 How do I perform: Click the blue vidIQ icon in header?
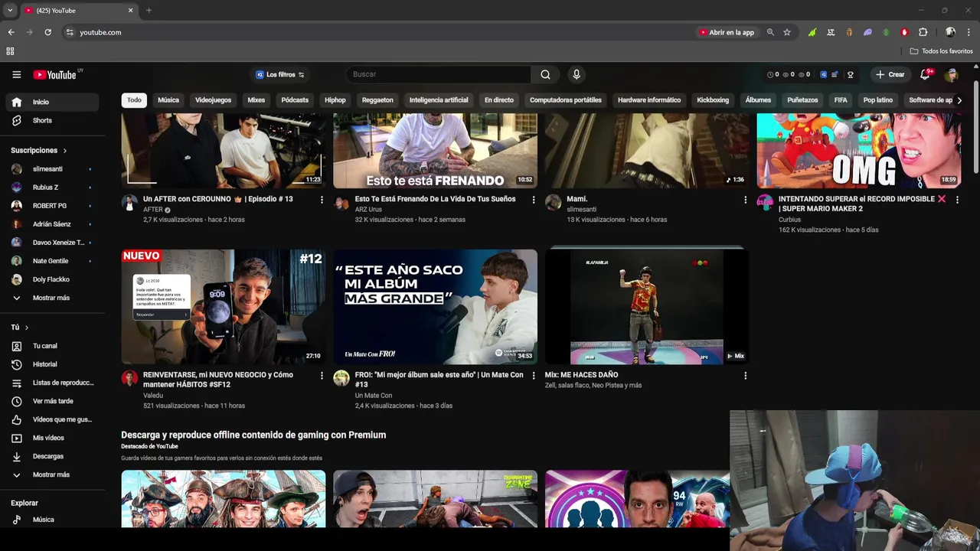point(823,74)
